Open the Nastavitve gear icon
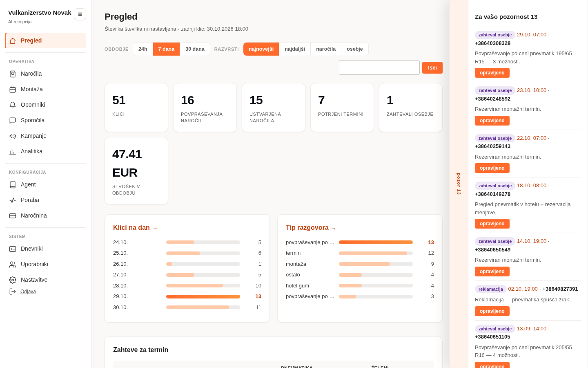The image size is (588, 368). point(13,280)
